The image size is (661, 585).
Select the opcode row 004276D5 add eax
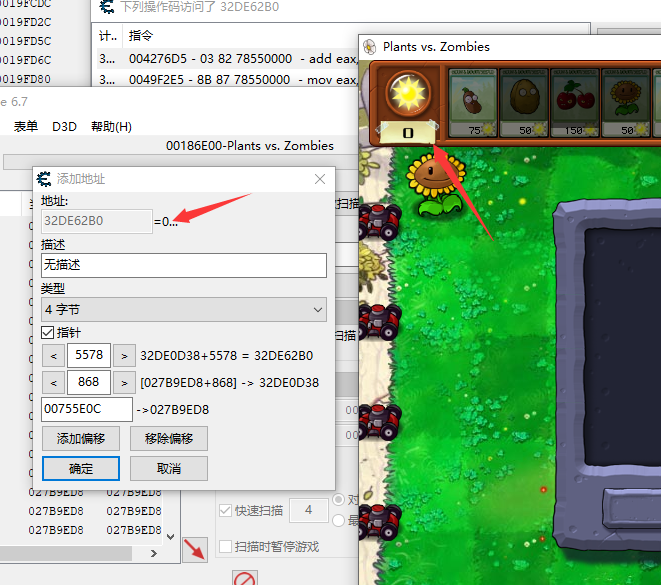pyautogui.click(x=228, y=59)
